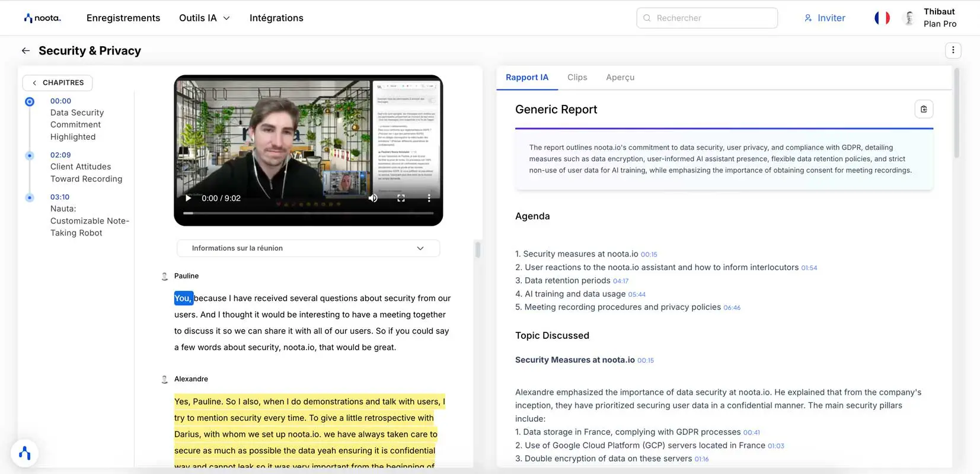Open Enregistrements in the top navigation
Screen dimensions: 980x474
tap(123, 18)
